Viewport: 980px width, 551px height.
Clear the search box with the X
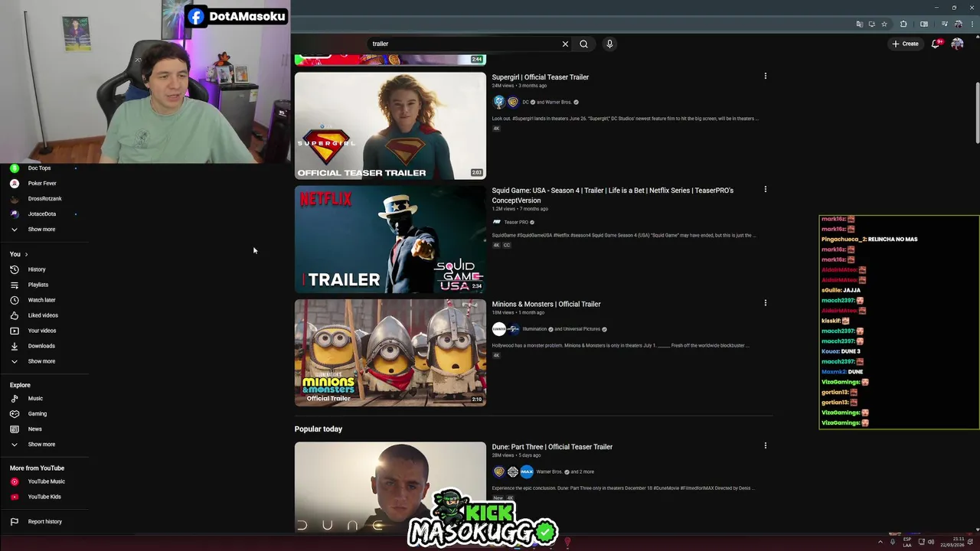coord(565,44)
